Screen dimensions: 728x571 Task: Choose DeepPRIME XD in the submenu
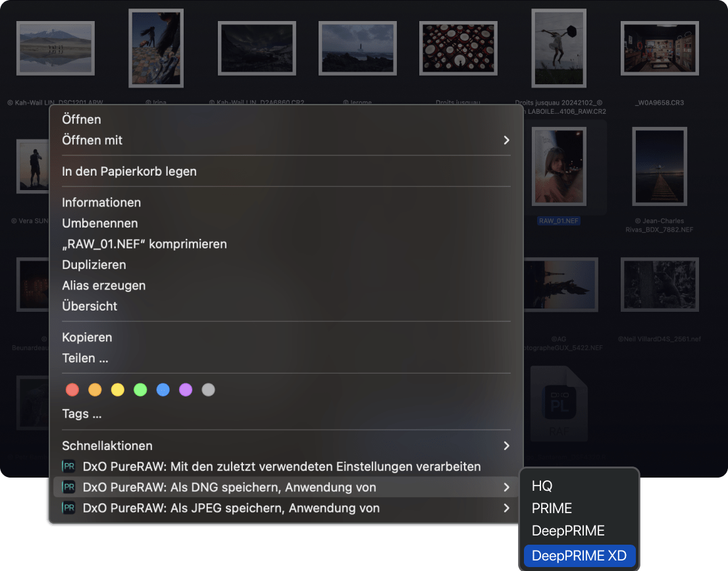579,556
